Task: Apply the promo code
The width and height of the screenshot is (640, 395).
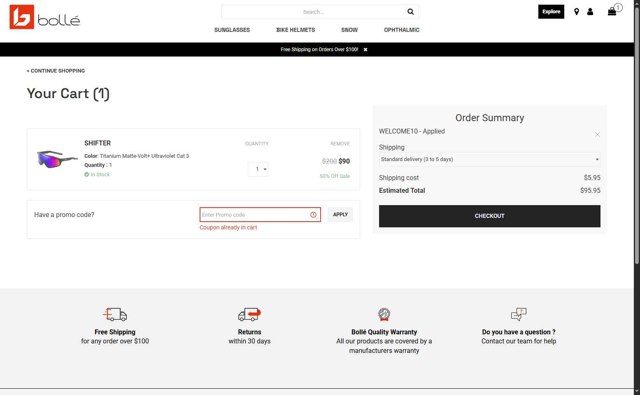Action: (340, 215)
